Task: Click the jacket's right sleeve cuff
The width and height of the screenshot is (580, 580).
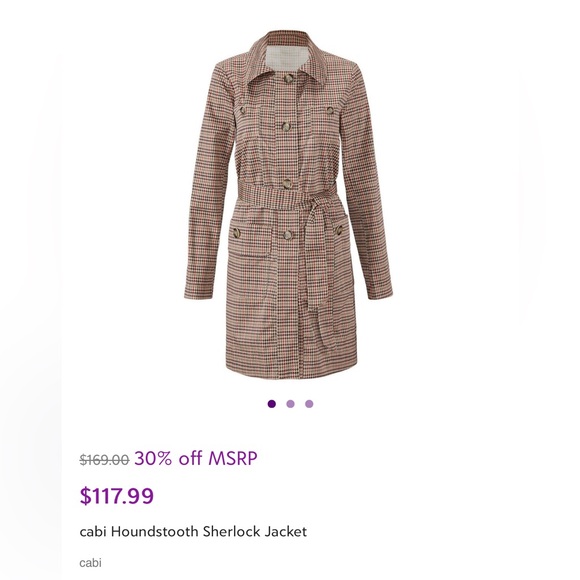Action: (x=379, y=289)
